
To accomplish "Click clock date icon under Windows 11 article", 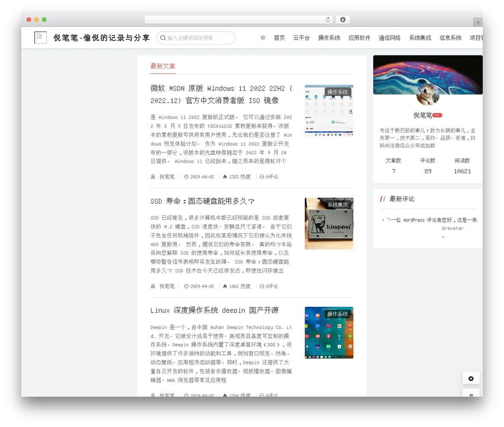I will click(x=187, y=177).
